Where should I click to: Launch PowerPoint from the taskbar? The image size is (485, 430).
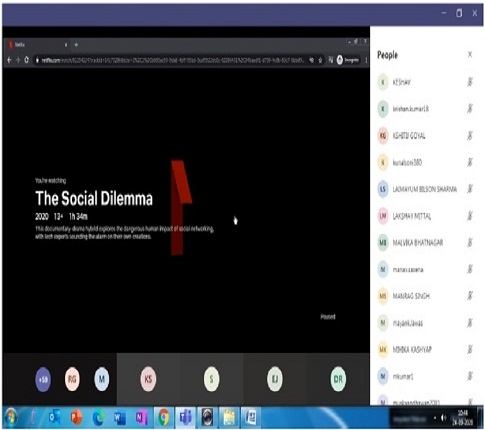[76, 417]
